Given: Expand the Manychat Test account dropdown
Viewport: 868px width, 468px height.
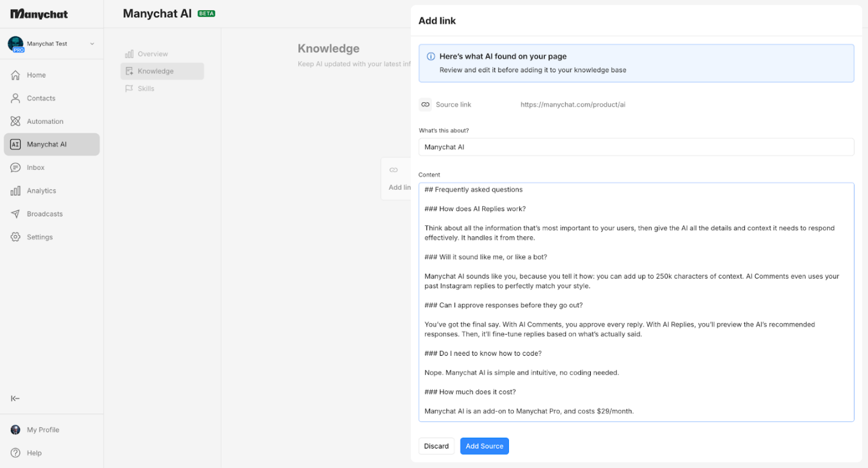Looking at the screenshot, I should 92,44.
